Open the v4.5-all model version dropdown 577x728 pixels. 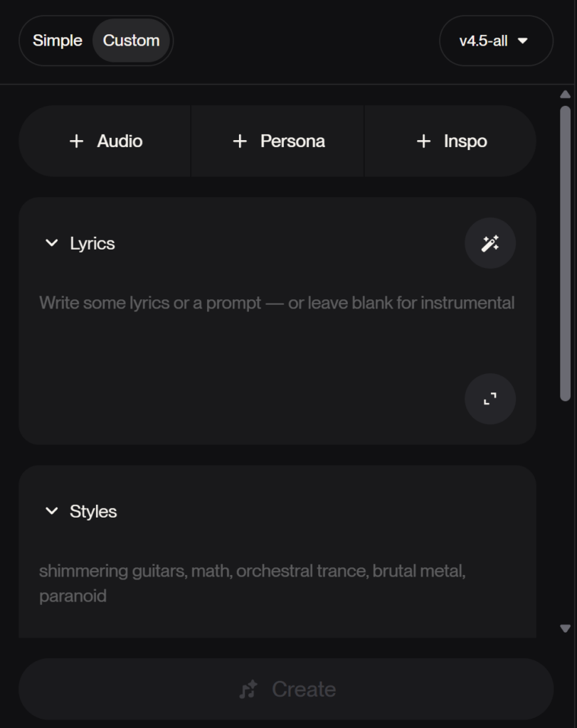tap(495, 41)
